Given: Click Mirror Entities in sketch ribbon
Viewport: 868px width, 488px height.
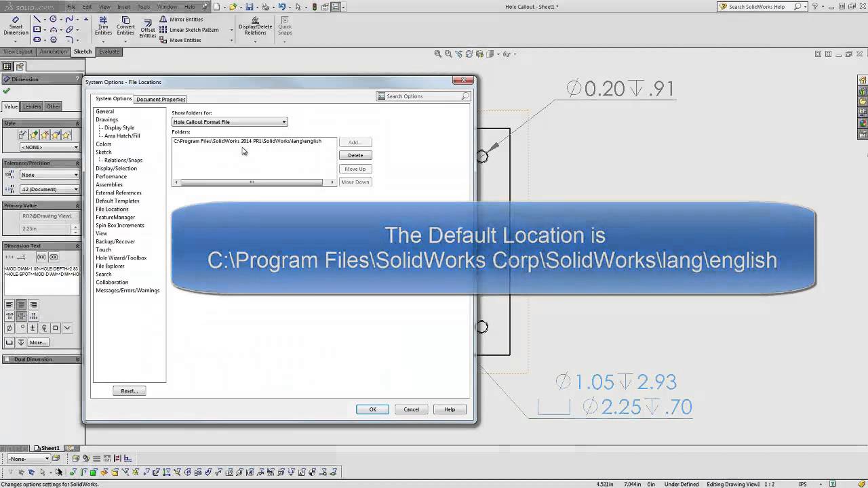Looking at the screenshot, I should (181, 20).
